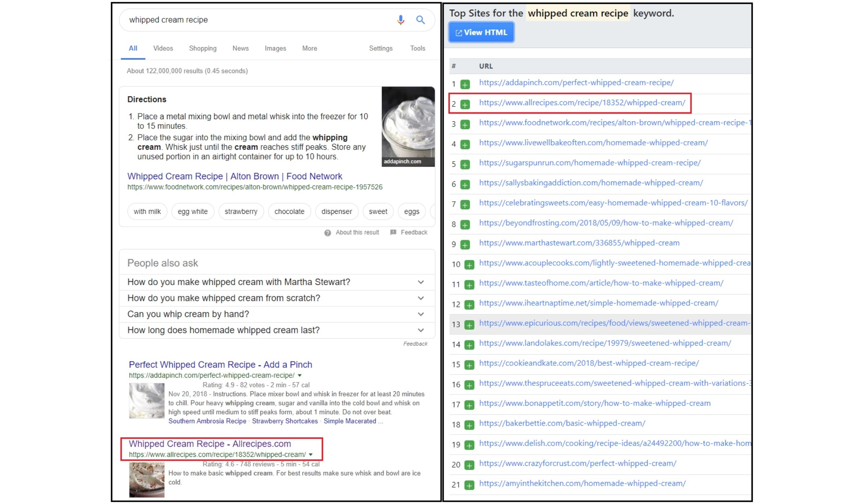Screen dimensions: 864x504
Task: Open the dropdown arrow after the allrecipes.com result URL
Action: [x=311, y=455]
